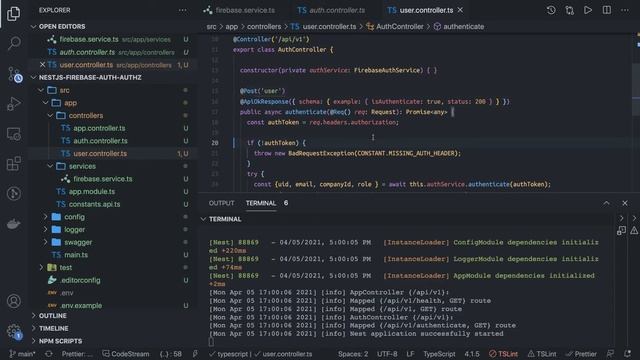Switch to the Output panel tab
Screen dimensions: 640x360
coord(222,203)
